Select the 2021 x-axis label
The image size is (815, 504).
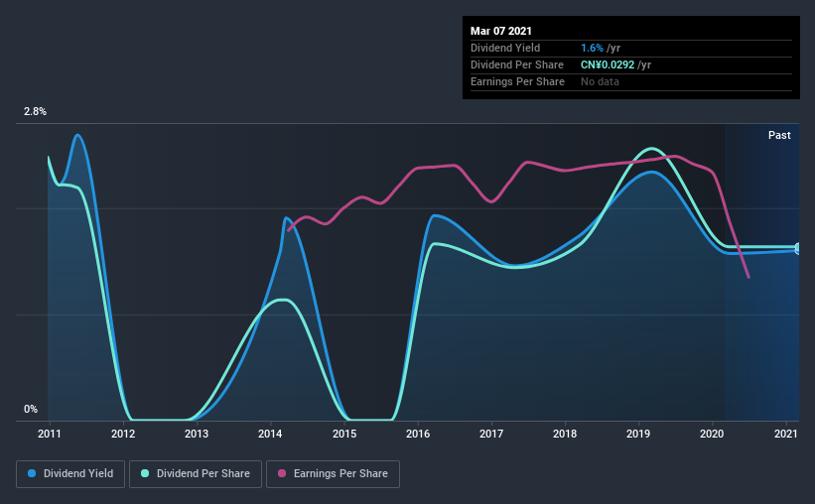(x=786, y=434)
